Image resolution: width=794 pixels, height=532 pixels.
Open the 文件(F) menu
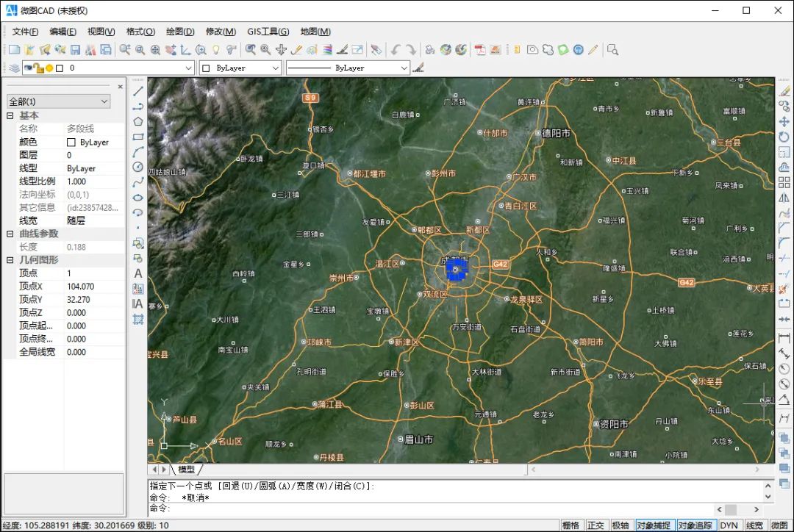click(x=25, y=32)
